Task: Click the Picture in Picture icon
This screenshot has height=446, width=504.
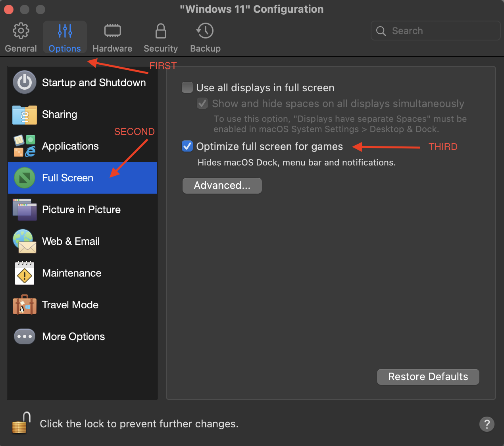Action: coord(25,210)
